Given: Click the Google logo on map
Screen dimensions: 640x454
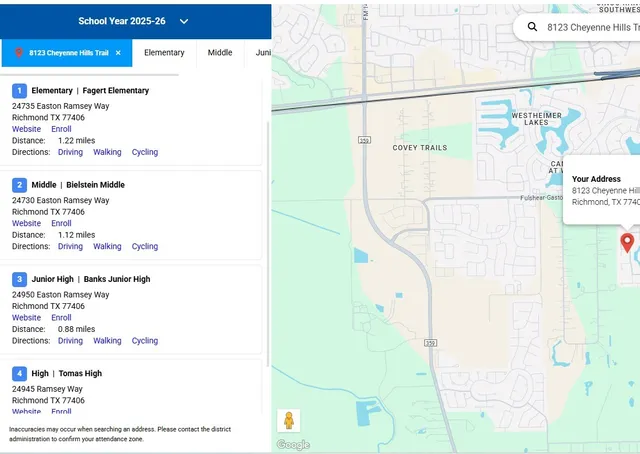Looking at the screenshot, I should tap(293, 445).
